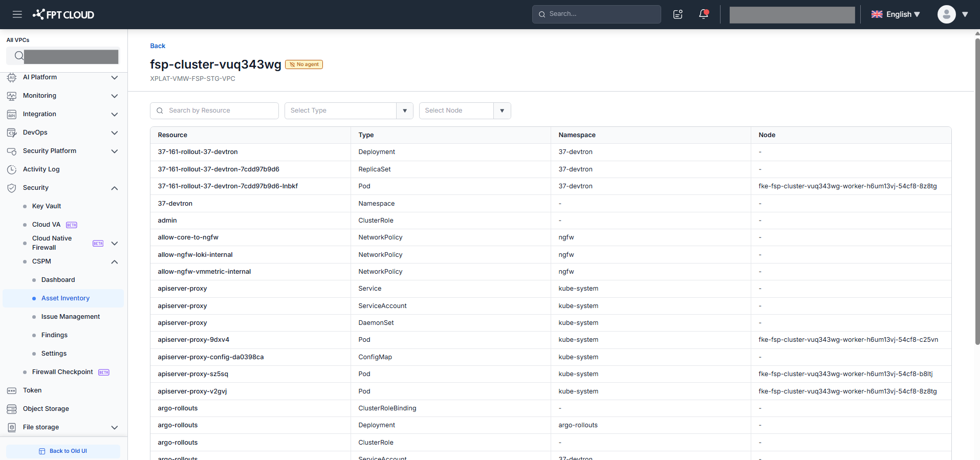Open the Select Type dropdown
This screenshot has height=460, width=980.
[x=349, y=111]
